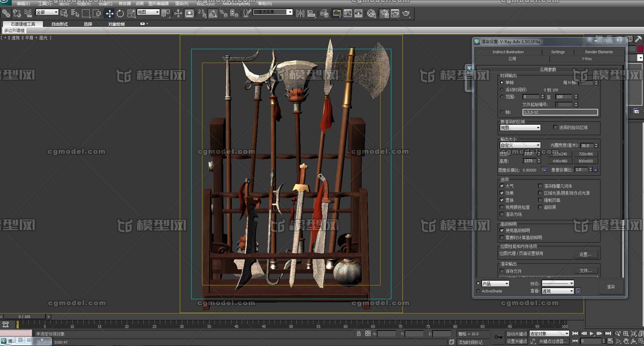Select the 活动时间段 radio button
Screen dimensions: 644x346
pyautogui.click(x=502, y=90)
